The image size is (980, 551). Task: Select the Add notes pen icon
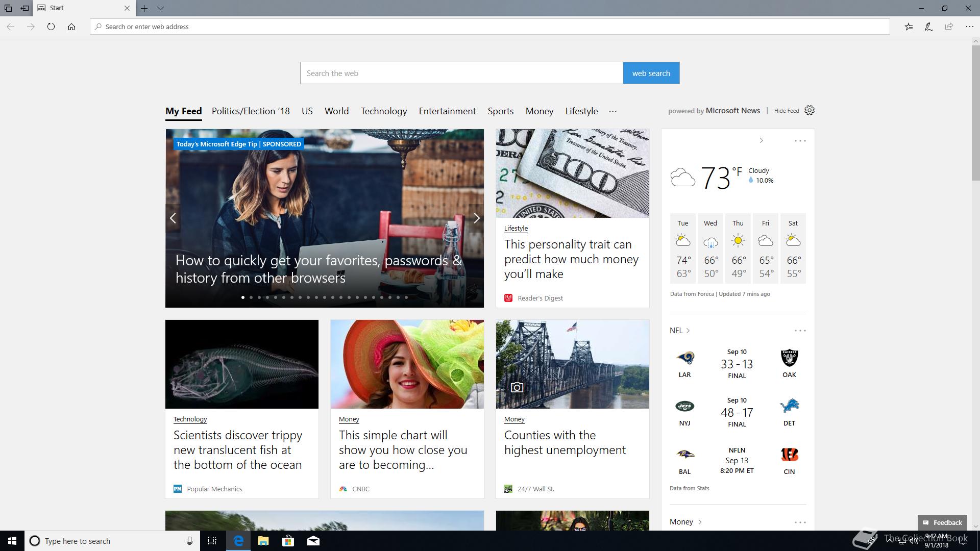point(929,27)
